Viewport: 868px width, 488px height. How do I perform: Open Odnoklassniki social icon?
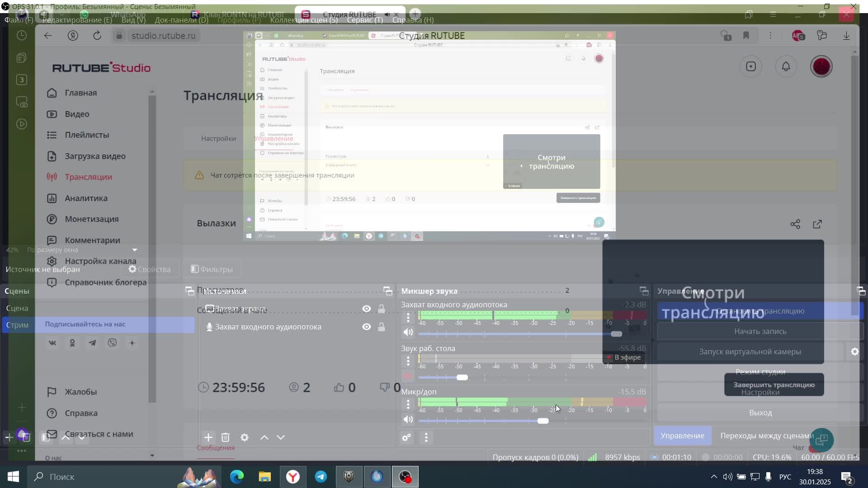pos(72,343)
